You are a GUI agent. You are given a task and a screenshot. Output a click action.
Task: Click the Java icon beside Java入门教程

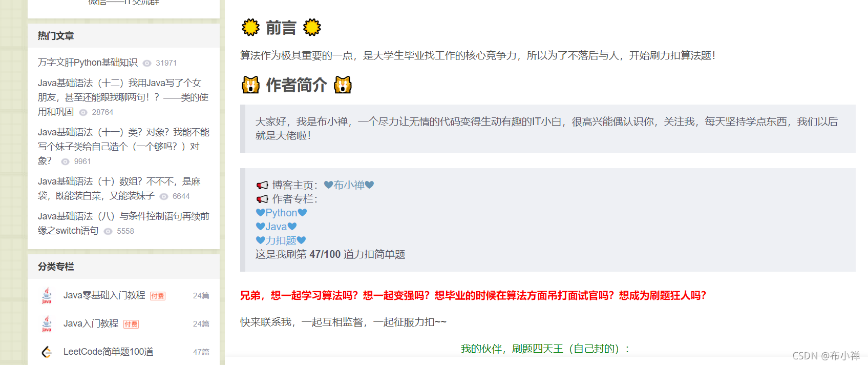click(47, 324)
